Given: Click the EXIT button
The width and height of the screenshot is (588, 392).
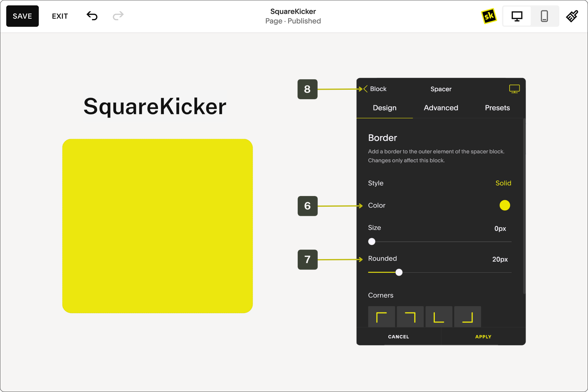Looking at the screenshot, I should click(60, 16).
